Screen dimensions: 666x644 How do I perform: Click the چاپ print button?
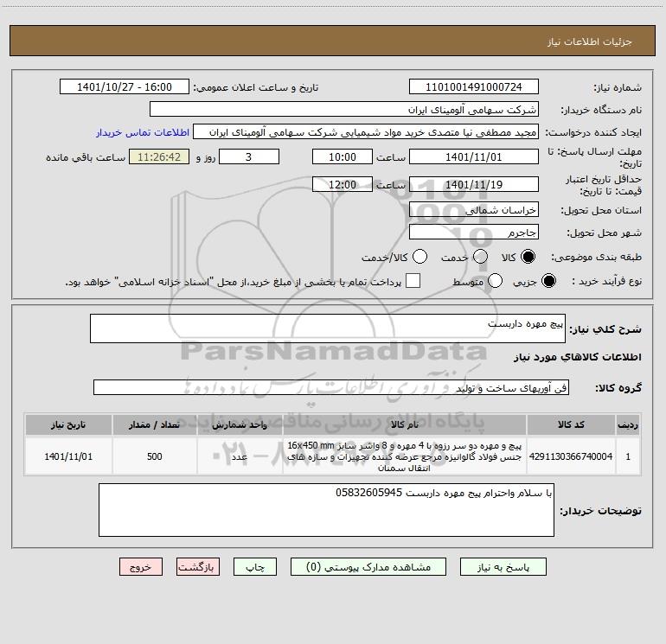255,567
